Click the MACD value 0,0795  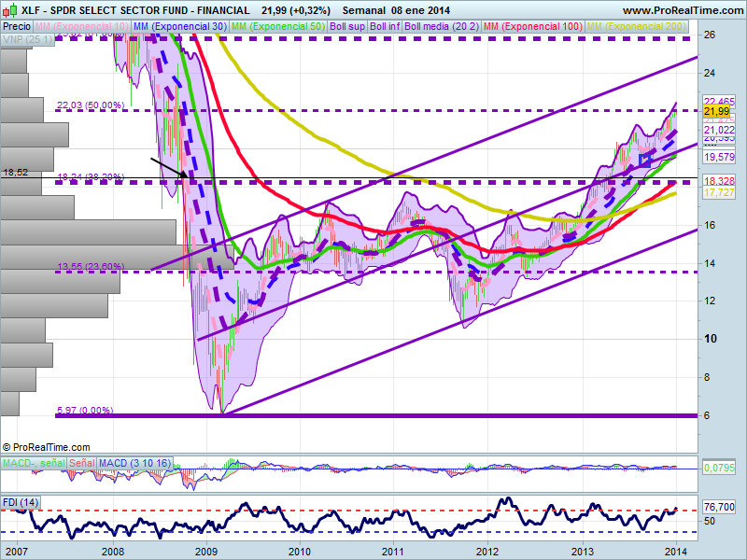pos(719,468)
